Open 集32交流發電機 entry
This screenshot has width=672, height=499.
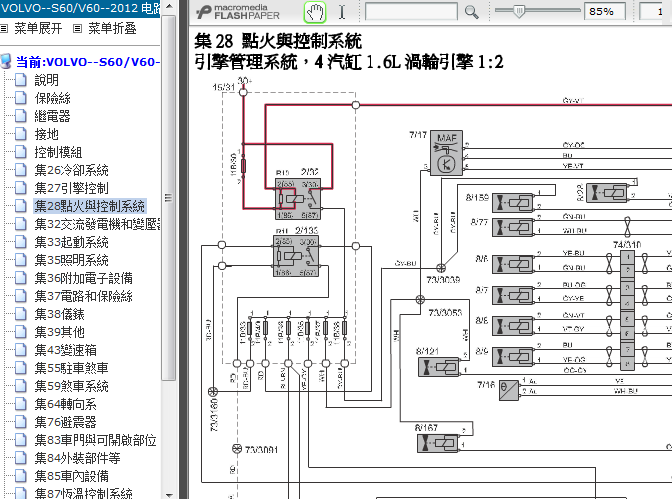[x=97, y=224]
